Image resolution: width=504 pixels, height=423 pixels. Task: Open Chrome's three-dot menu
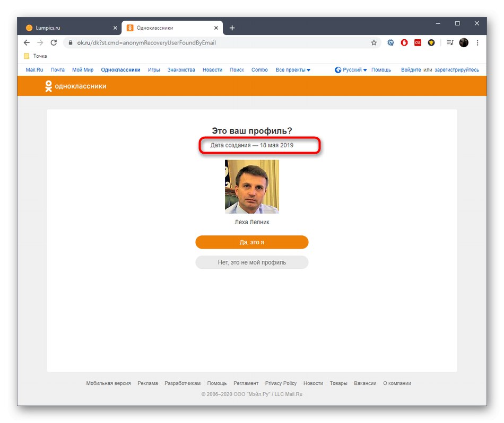[477, 42]
